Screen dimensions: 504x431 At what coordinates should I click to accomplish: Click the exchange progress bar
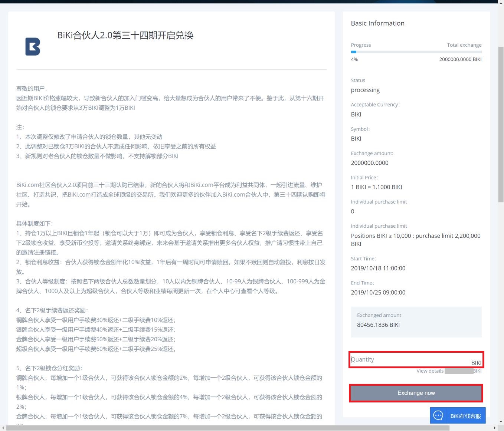point(416,52)
